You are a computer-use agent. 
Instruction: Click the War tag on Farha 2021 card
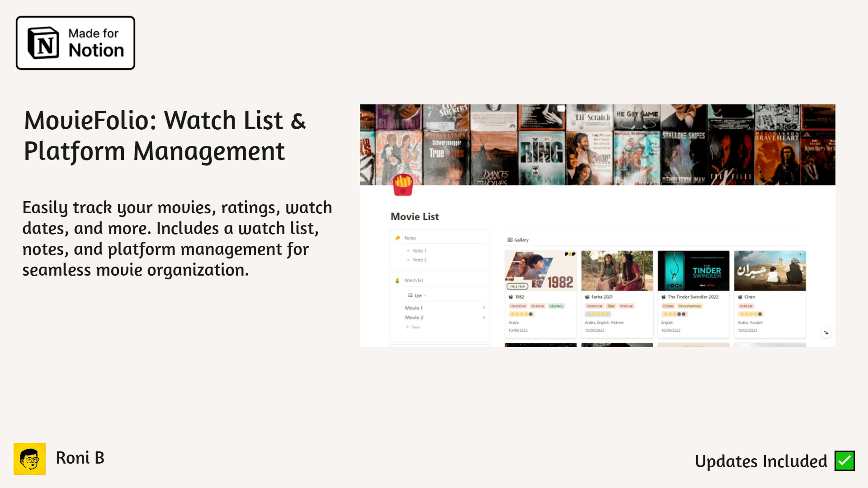coord(611,306)
